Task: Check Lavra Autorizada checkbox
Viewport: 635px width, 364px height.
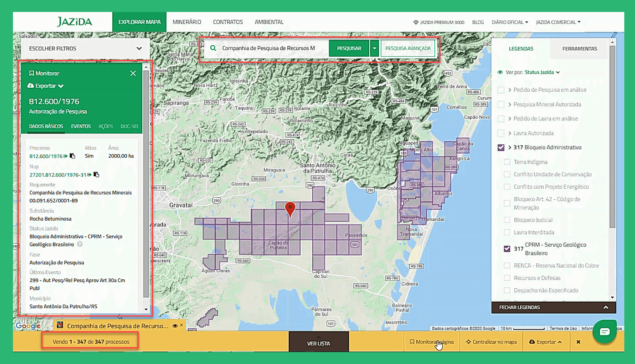Action: tap(501, 133)
